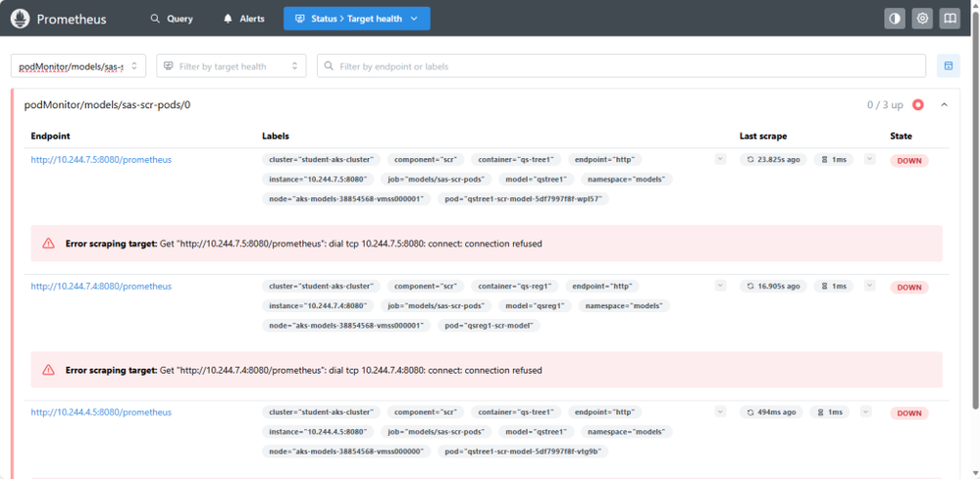This screenshot has width=980, height=479.
Task: Click the State column header
Action: coord(901,135)
